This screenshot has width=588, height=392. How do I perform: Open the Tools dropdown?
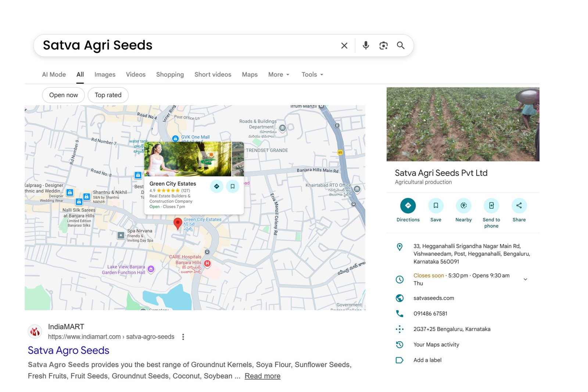312,75
